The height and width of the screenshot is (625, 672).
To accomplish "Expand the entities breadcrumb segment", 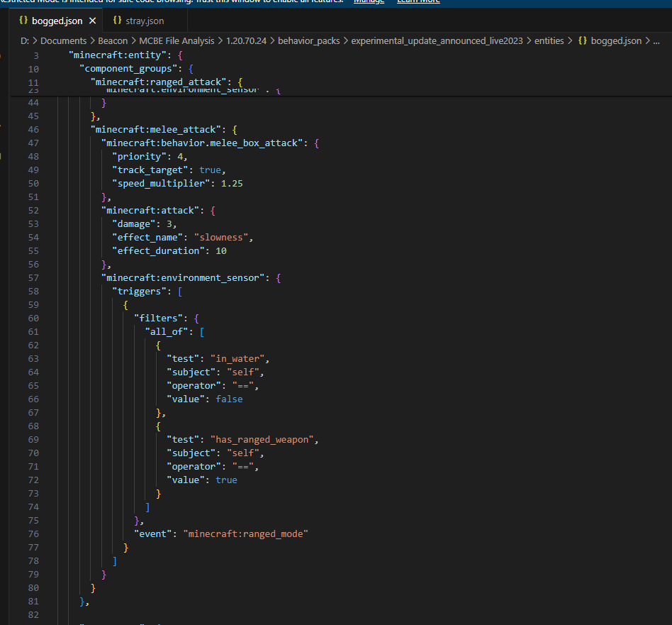I will 549,41.
